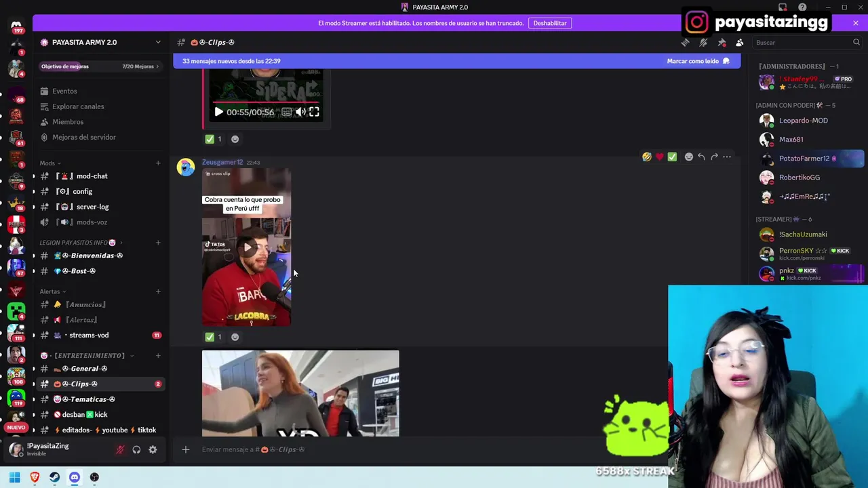Viewport: 868px width, 488px height.
Task: Click Marcar como leído
Action: tap(698, 61)
